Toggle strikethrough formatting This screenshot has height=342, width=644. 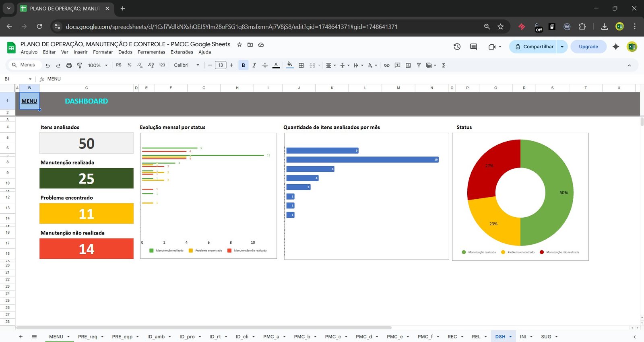coord(265,65)
